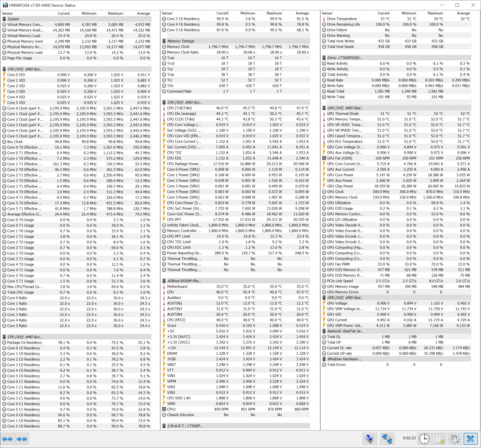The height and width of the screenshot is (448, 481).
Task: Open the monitor with magnifier icon
Action: [370, 439]
